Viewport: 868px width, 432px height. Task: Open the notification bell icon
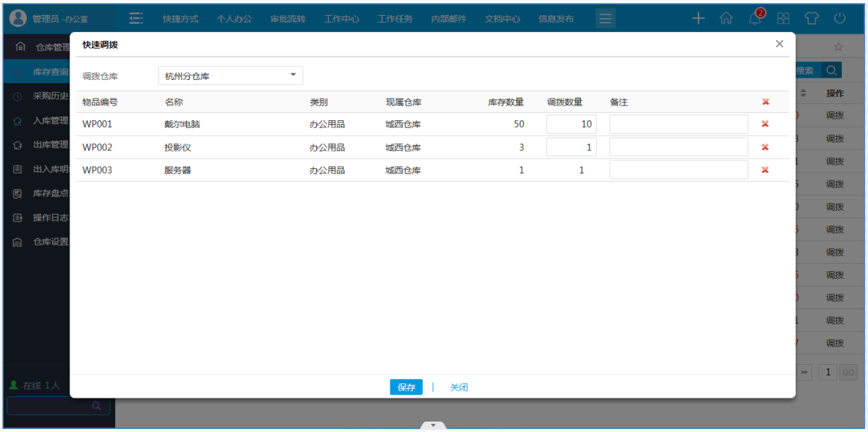[x=755, y=19]
